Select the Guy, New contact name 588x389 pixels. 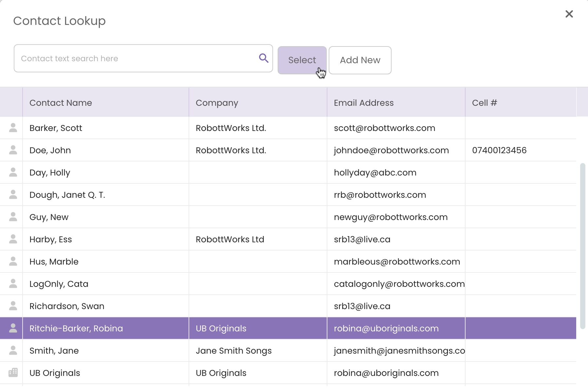click(49, 217)
